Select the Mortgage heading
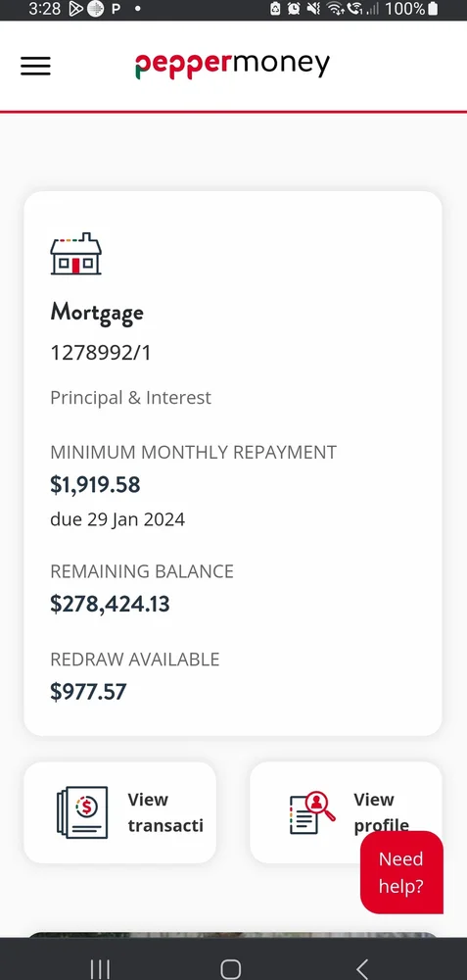 point(97,312)
